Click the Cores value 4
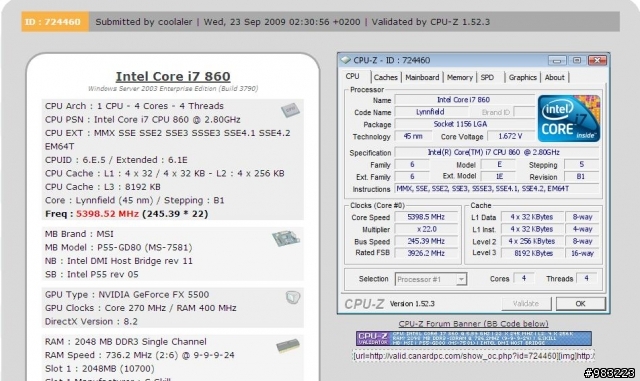640x381 pixels. pyautogui.click(x=524, y=278)
